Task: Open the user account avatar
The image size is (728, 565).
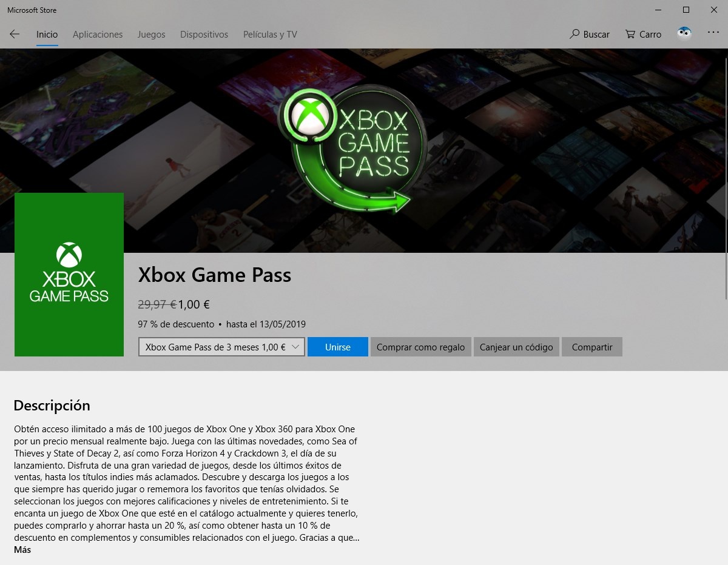Action: point(684,33)
